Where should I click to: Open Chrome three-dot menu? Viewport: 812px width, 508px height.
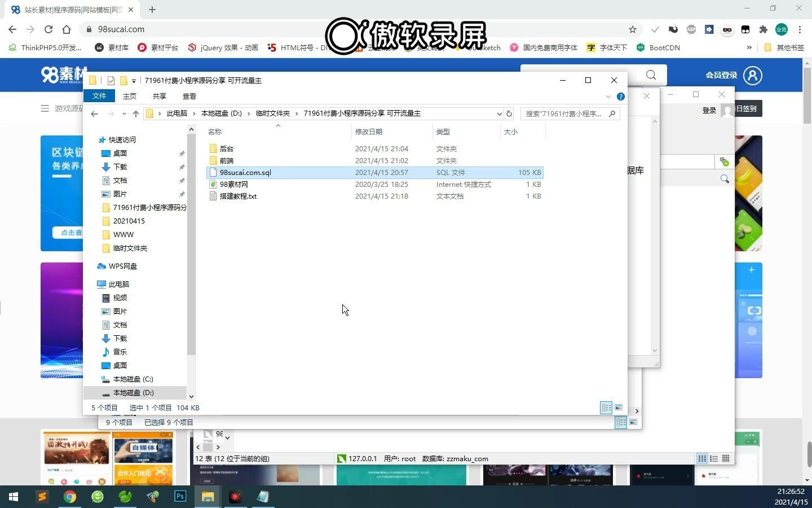pos(800,29)
